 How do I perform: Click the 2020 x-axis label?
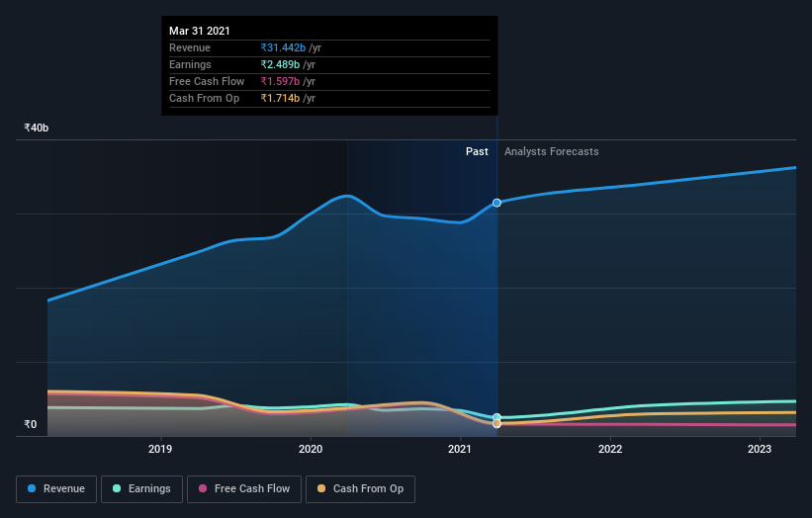(311, 449)
